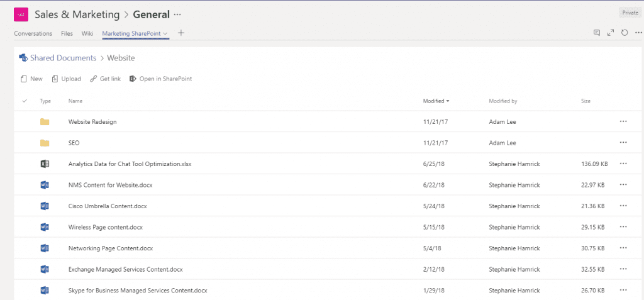Click the Website Redesign folder icon
Image resolution: width=644 pixels, height=300 pixels.
pyautogui.click(x=45, y=121)
